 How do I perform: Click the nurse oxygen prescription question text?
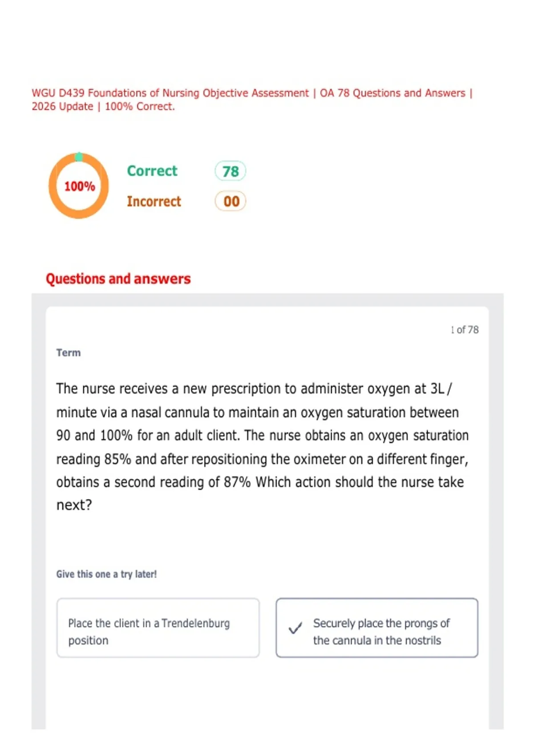263,446
